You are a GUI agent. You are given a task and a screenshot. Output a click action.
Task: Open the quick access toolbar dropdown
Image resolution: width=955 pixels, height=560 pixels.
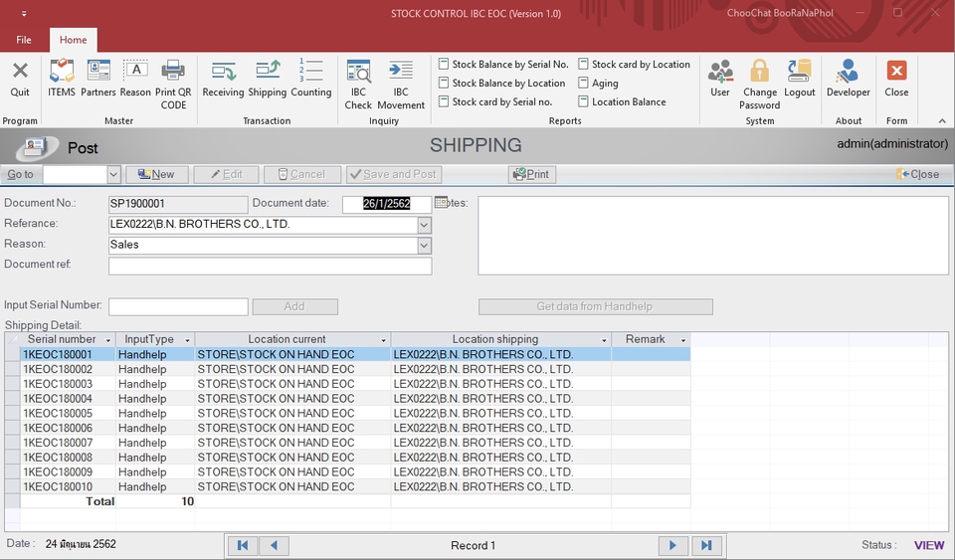[24, 13]
